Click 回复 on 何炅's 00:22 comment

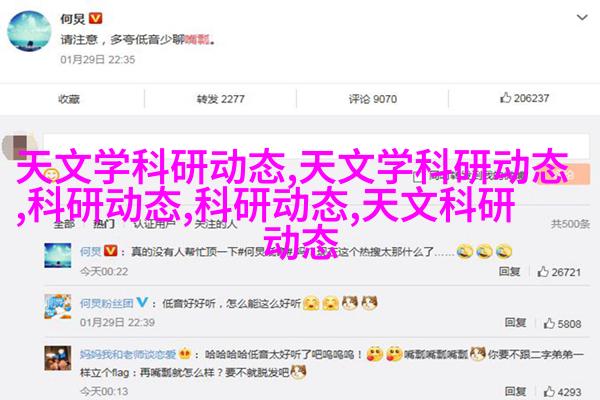pos(509,272)
